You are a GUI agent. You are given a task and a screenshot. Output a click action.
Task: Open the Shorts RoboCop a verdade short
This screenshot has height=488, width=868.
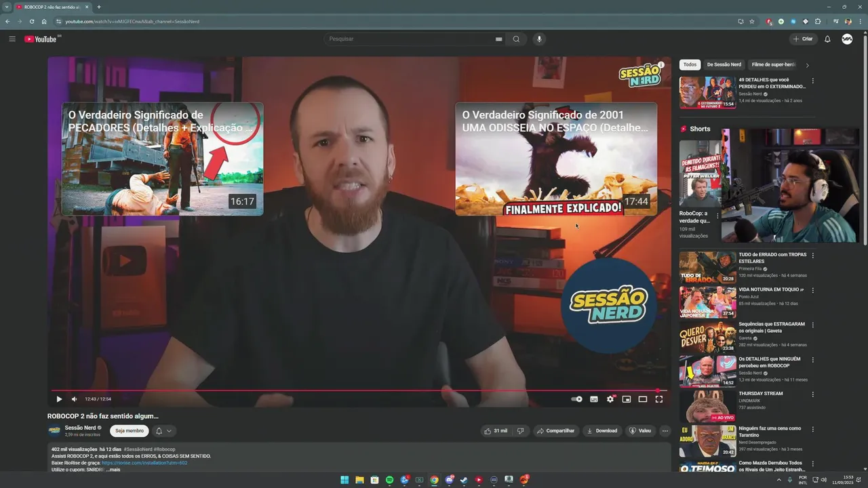coord(700,173)
